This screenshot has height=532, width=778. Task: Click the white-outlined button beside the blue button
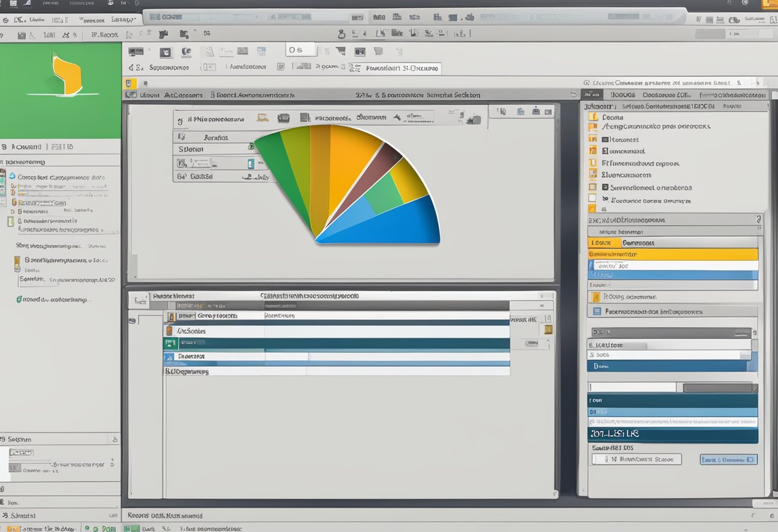click(x=637, y=459)
